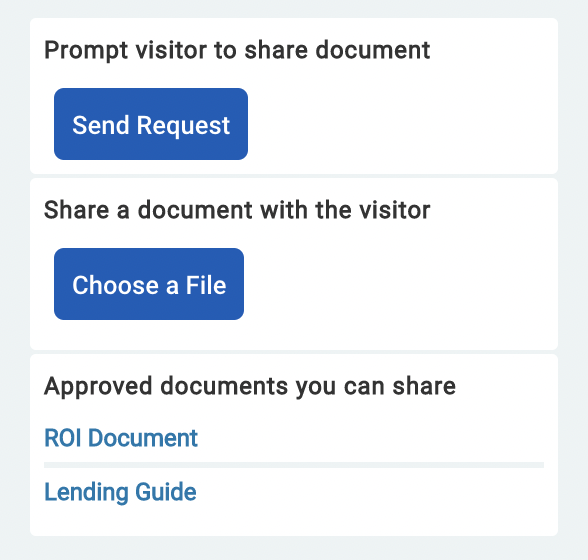Click the word 'Guide' in the Lending Guide link

[x=165, y=492]
